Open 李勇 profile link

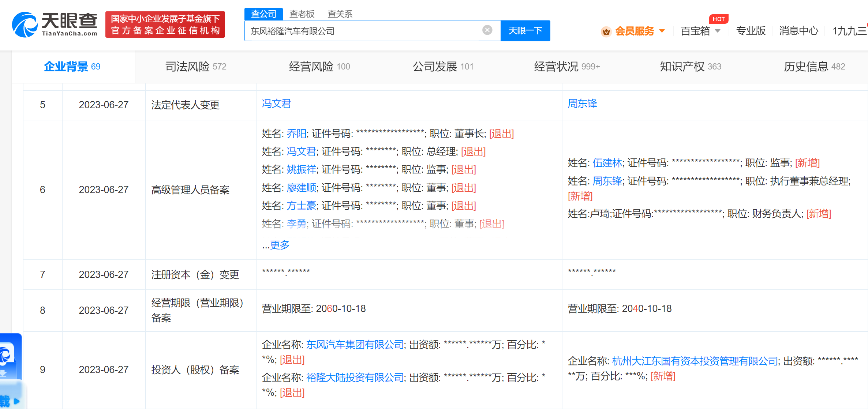point(296,224)
